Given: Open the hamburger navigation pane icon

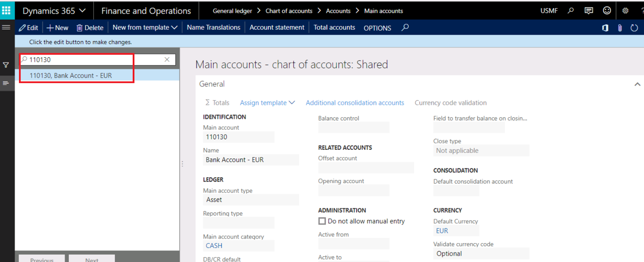Looking at the screenshot, I should click(6, 27).
